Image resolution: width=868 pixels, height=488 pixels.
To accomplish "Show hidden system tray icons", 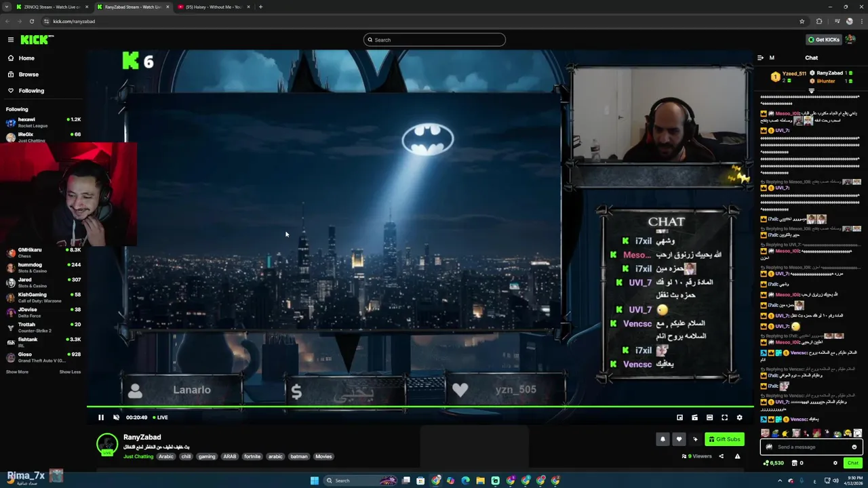I will coord(780,481).
